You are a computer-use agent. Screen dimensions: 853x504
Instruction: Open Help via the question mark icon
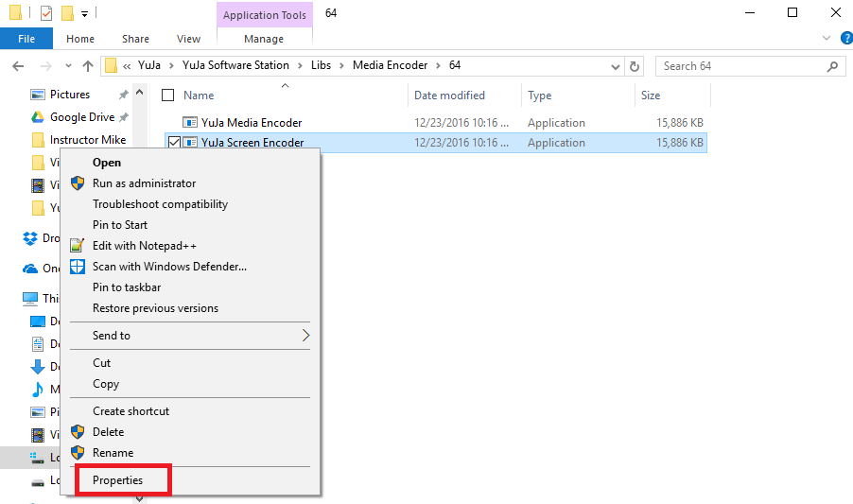click(846, 38)
